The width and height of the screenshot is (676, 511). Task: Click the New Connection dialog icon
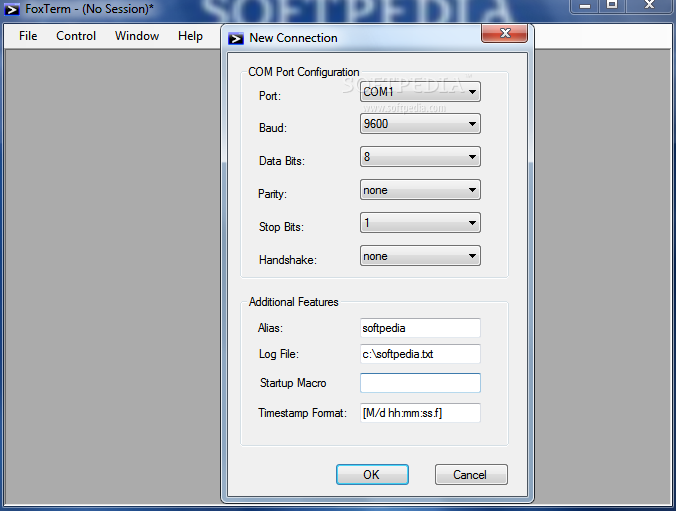point(236,38)
